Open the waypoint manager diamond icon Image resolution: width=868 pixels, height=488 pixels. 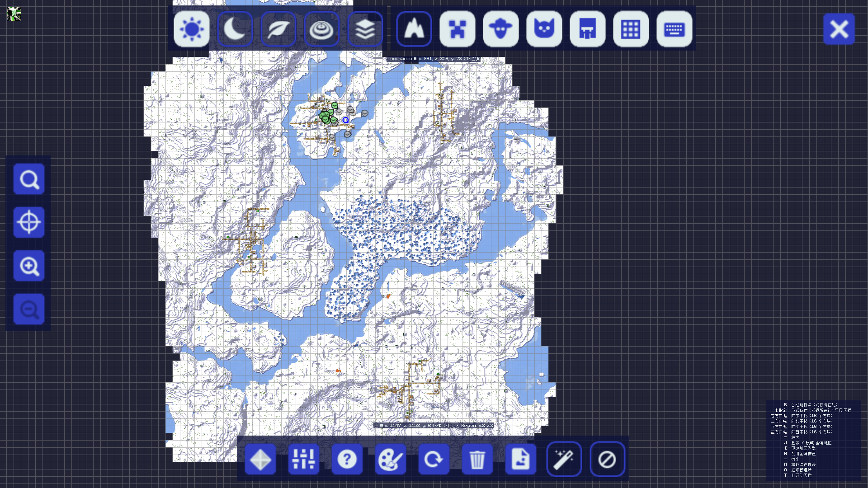(260, 460)
